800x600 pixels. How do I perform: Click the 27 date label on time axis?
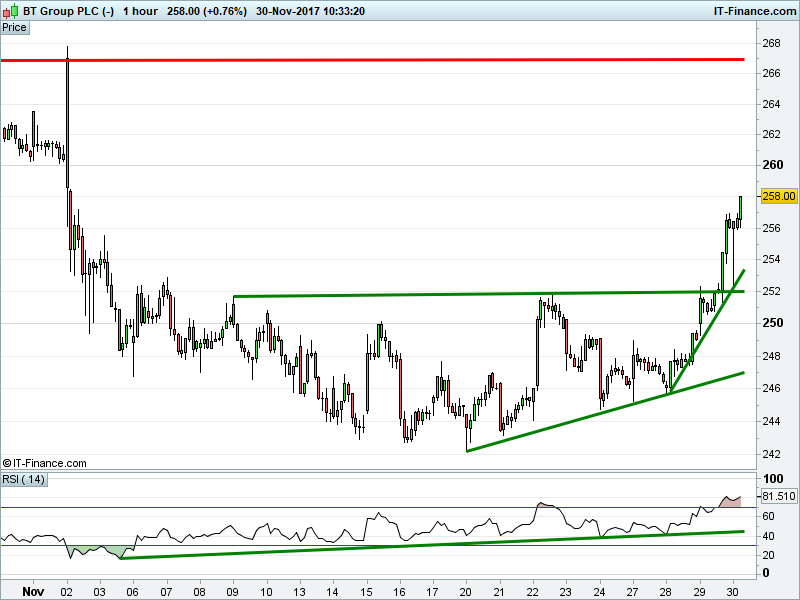[633, 592]
